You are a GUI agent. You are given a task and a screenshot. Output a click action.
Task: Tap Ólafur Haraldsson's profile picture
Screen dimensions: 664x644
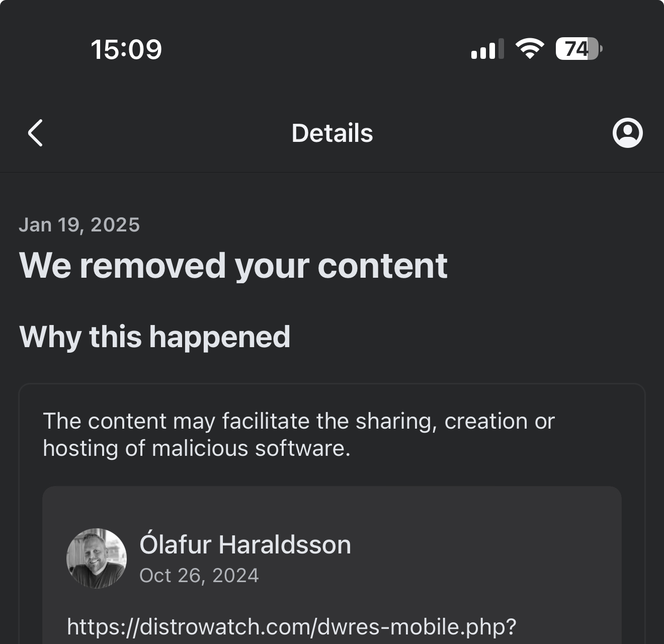pos(97,558)
